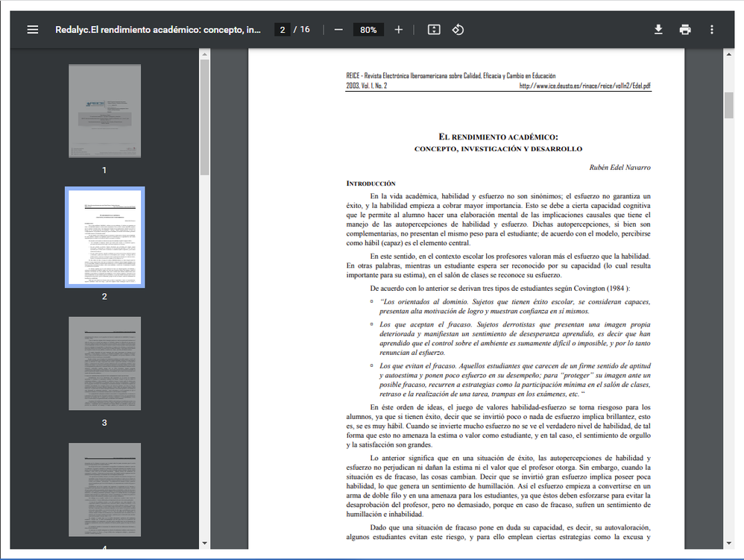Viewport: 744px width, 560px height.
Task: Select page 1 thumbnail
Action: pyautogui.click(x=105, y=111)
